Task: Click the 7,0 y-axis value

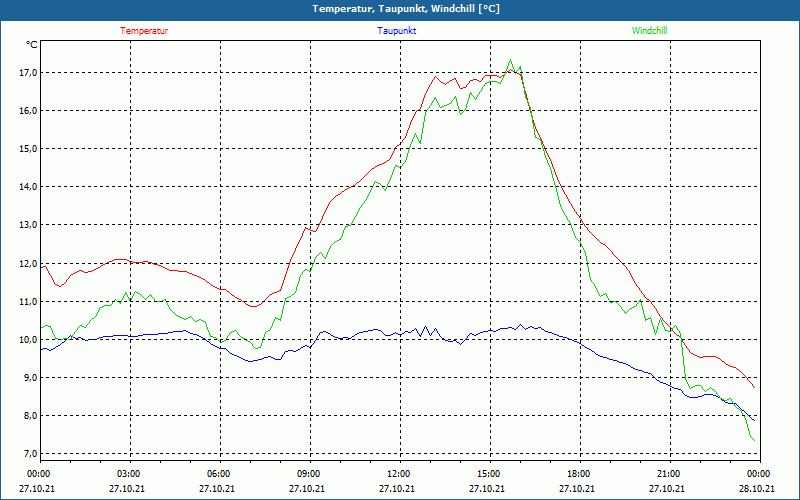Action: [32, 454]
